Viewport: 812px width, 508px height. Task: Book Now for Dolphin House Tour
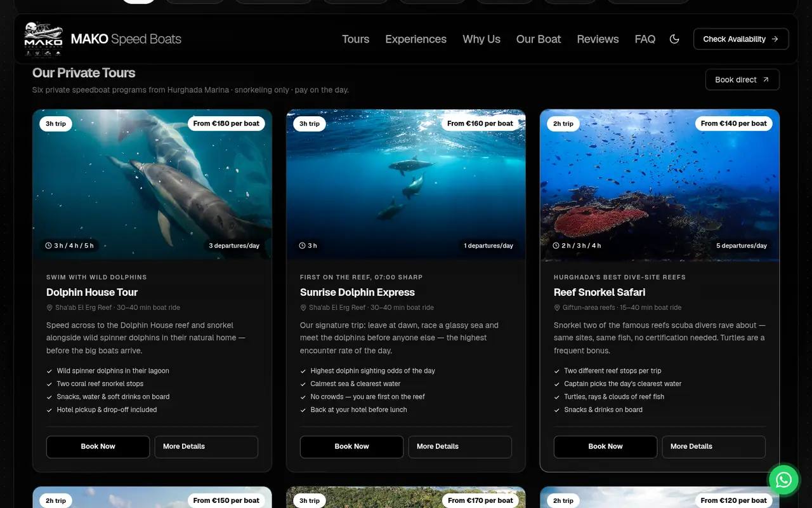[x=98, y=446]
